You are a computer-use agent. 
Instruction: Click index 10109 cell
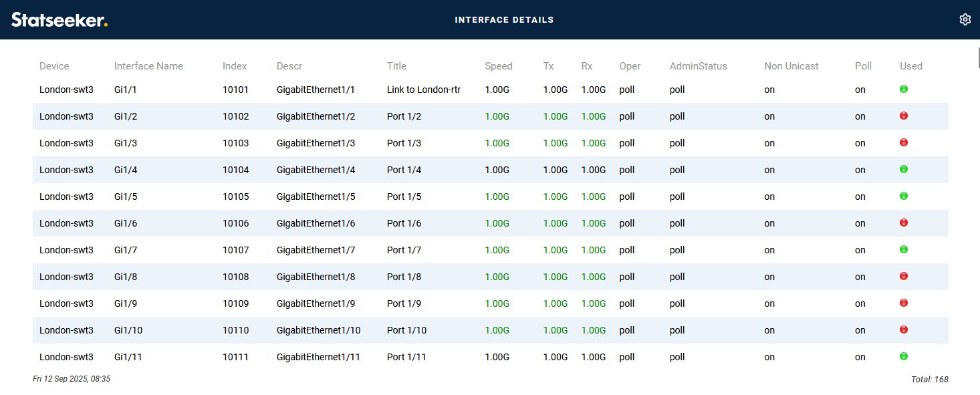(x=235, y=303)
